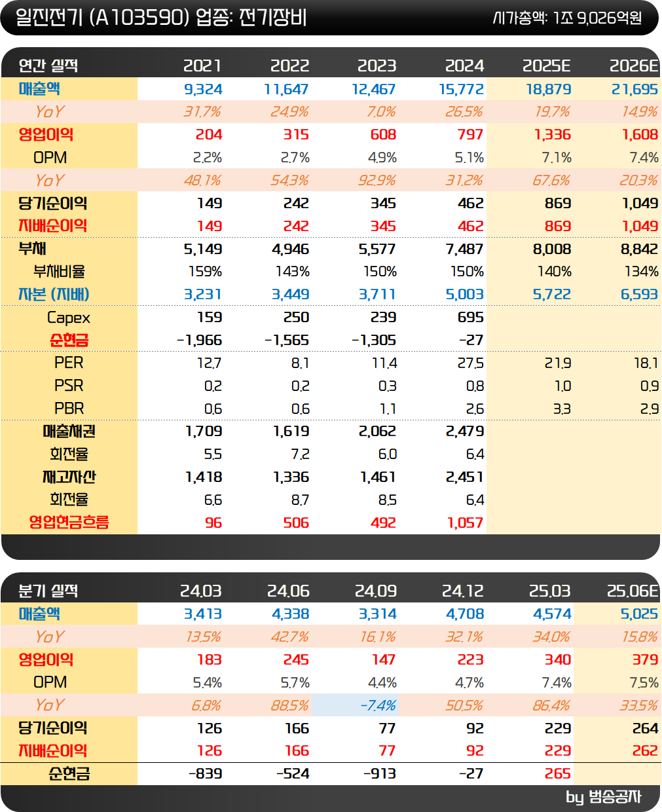Image resolution: width=662 pixels, height=812 pixels.
Task: Select 재고자산 value 2,451
Action: (x=464, y=477)
